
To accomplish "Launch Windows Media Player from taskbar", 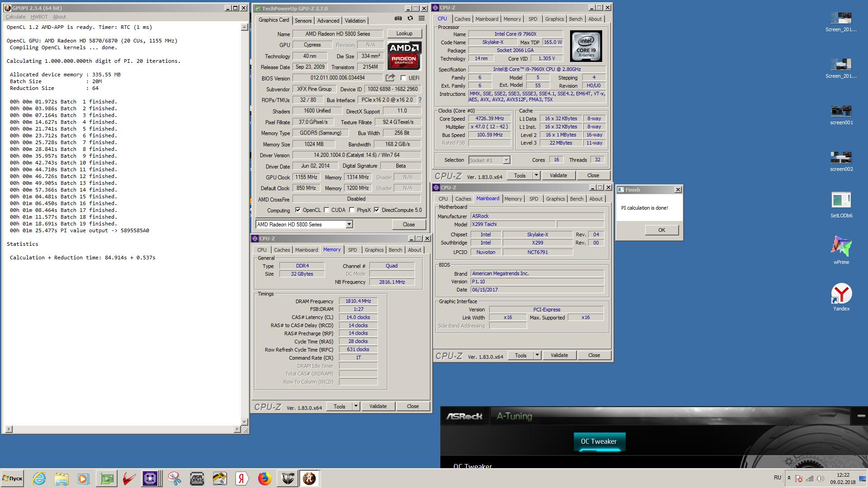I will click(84, 479).
